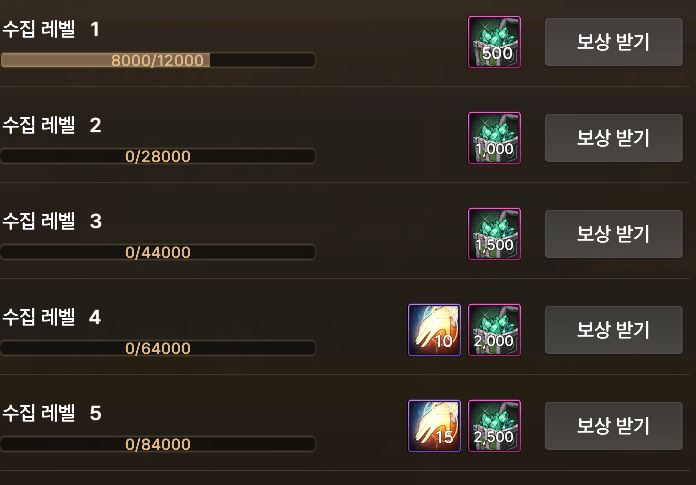
Task: Inspect the glove reward icon with 15
Action: click(x=434, y=426)
